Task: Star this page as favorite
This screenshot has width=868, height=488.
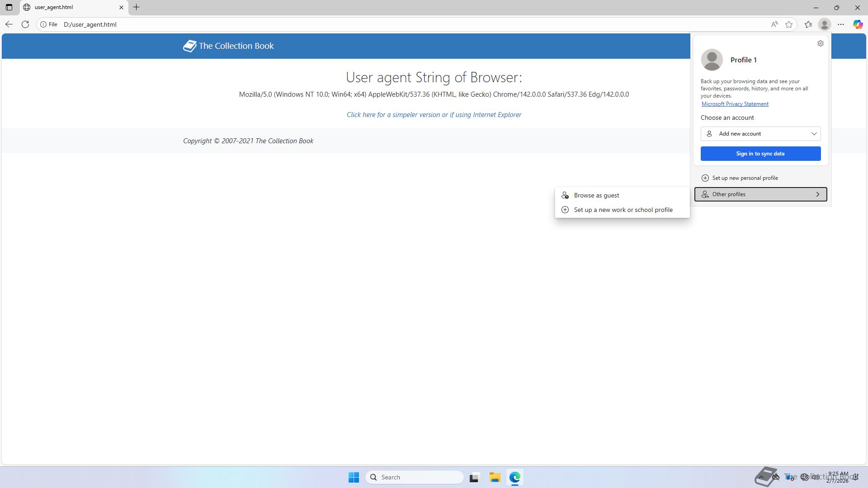Action: 789,24
